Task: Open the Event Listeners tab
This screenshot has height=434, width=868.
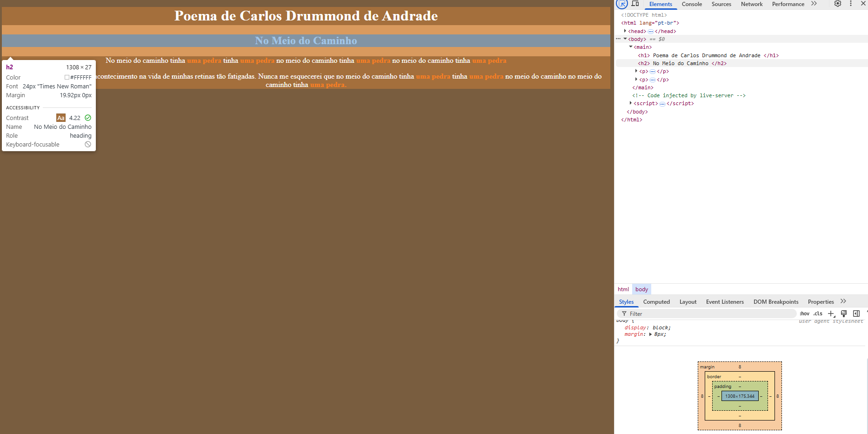Action: (x=725, y=302)
